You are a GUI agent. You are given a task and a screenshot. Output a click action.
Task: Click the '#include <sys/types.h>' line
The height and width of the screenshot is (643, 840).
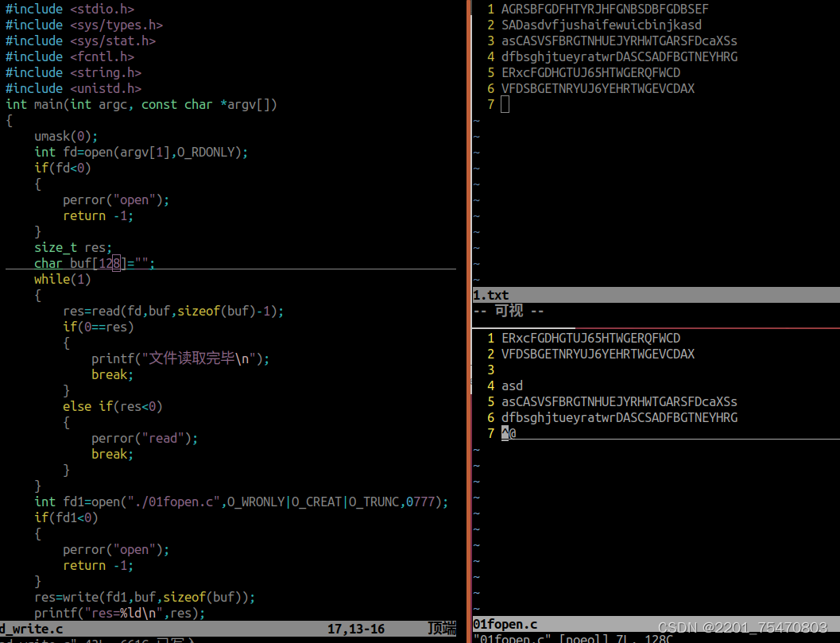84,25
